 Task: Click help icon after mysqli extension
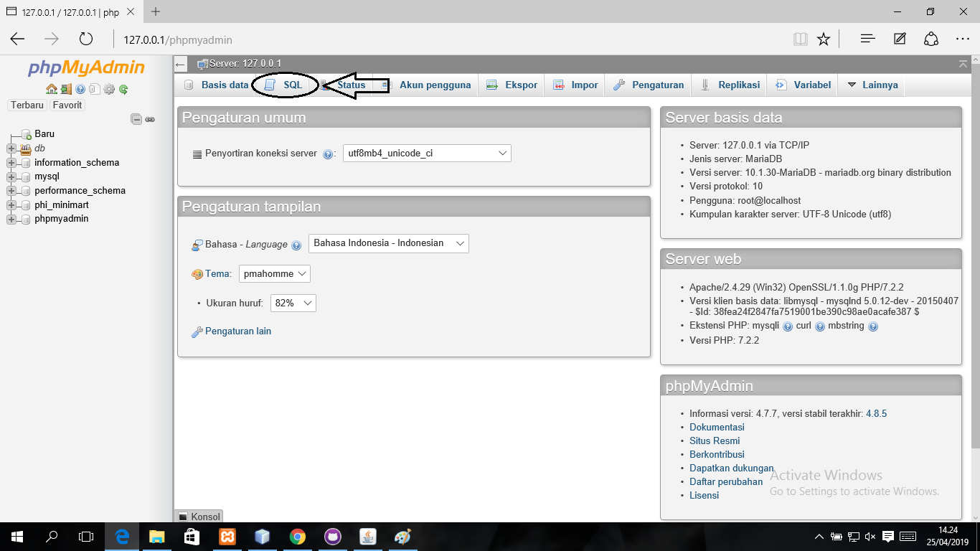[x=788, y=326]
